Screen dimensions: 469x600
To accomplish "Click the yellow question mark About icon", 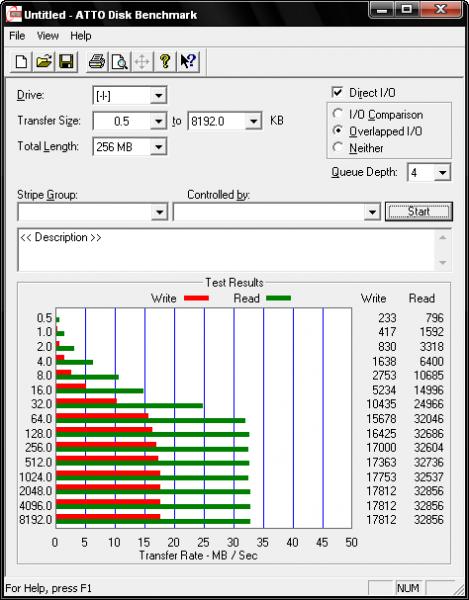I will (x=165, y=62).
